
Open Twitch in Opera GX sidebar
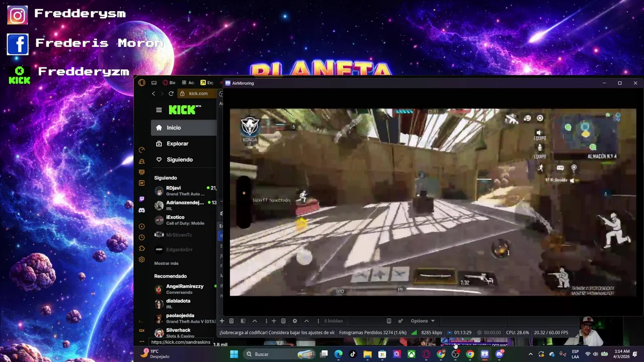(x=141, y=199)
